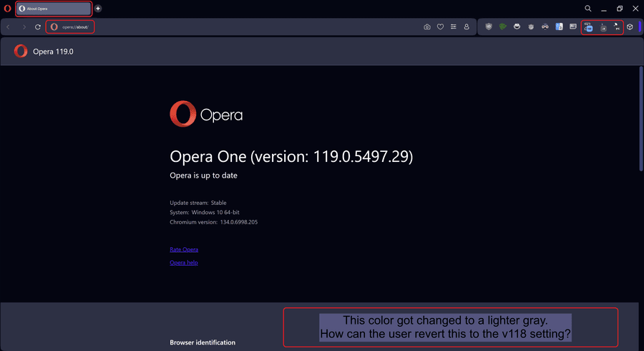Take a snapshot with the camera icon

[x=427, y=27]
